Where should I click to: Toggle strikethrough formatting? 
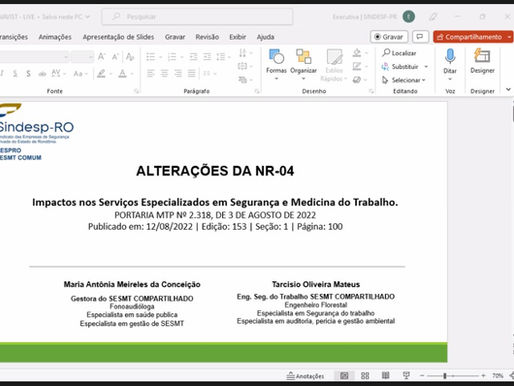click(x=42, y=74)
